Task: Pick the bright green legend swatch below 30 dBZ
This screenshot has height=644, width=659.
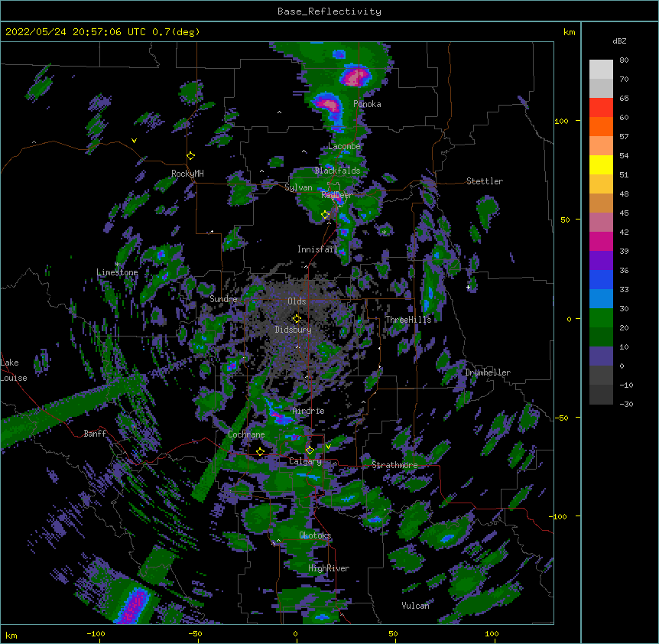Action: click(x=601, y=318)
